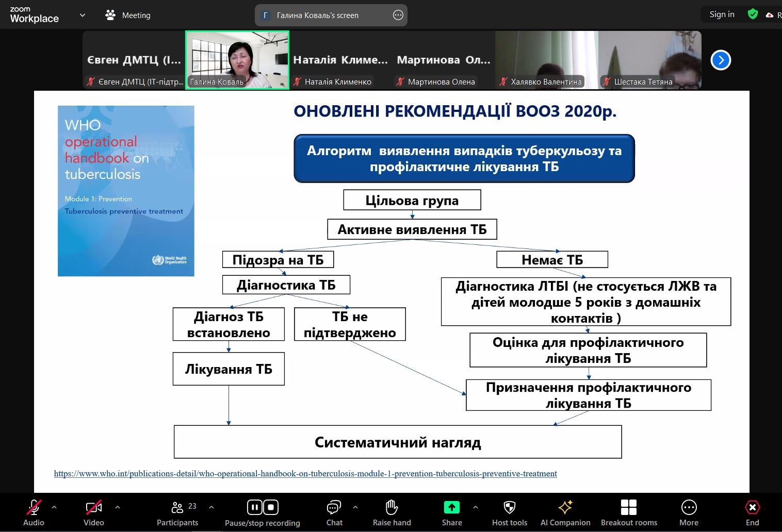The image size is (782, 532).
Task: Raise hand in the meeting
Action: coord(392,512)
